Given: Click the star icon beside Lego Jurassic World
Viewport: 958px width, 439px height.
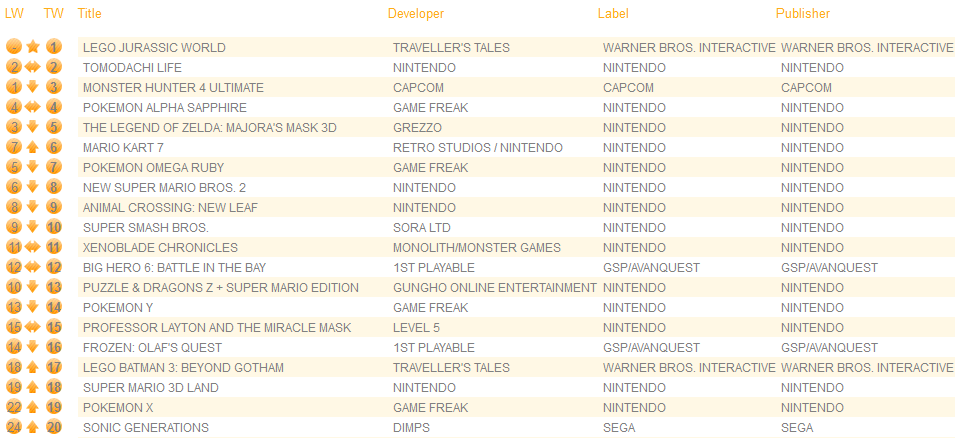Looking at the screenshot, I should pos(33,47).
